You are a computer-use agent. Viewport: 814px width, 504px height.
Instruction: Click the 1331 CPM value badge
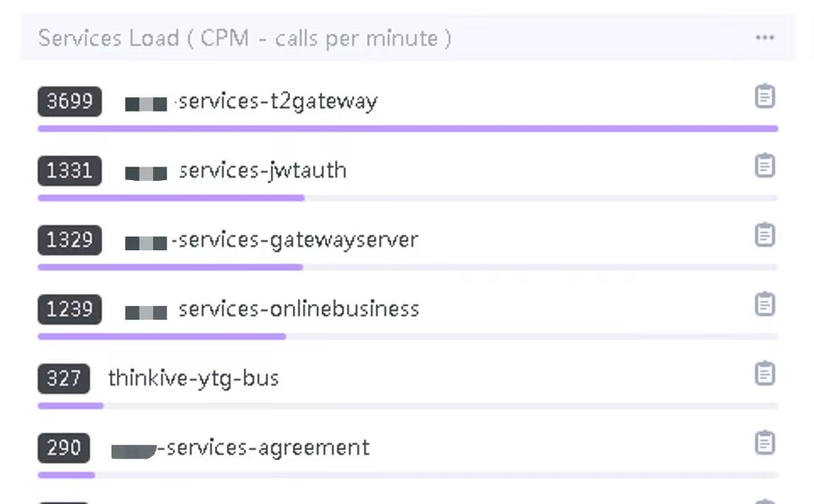pos(69,171)
